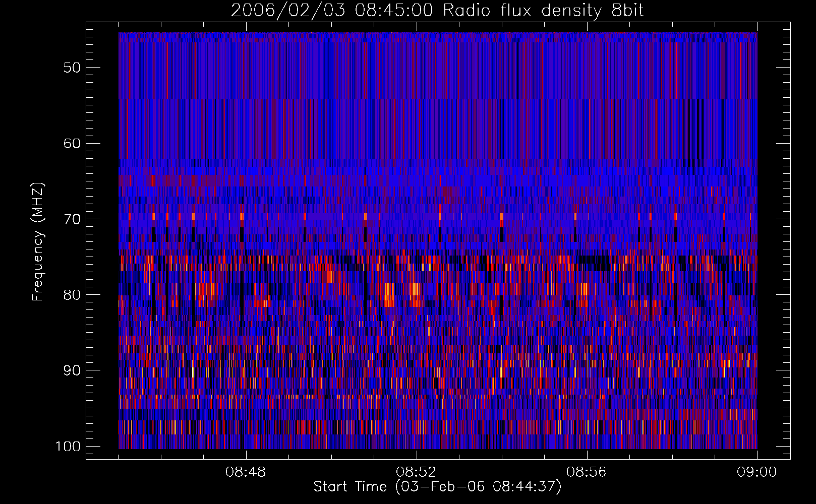Select the 80 frequency tick label
Image resolution: width=816 pixels, height=504 pixels.
[x=72, y=295]
